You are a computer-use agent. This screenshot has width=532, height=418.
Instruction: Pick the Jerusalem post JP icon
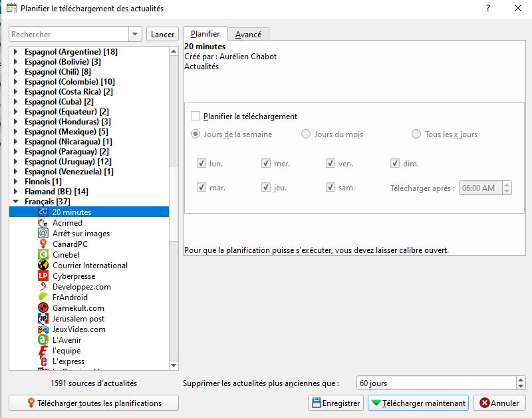(x=43, y=319)
